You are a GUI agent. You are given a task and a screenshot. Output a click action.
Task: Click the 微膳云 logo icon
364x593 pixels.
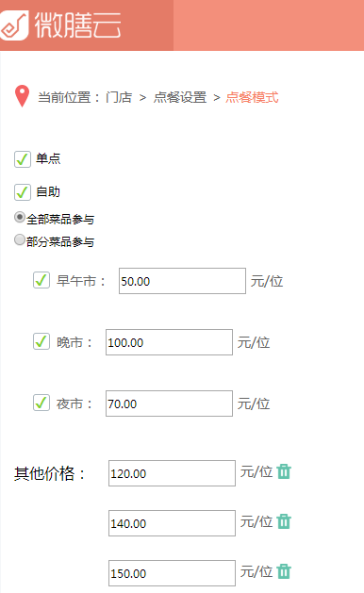(x=13, y=25)
